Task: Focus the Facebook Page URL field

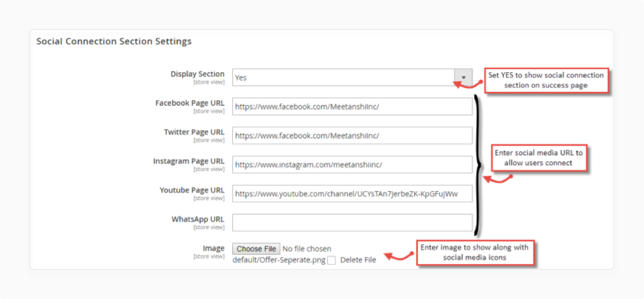Action: [352, 107]
